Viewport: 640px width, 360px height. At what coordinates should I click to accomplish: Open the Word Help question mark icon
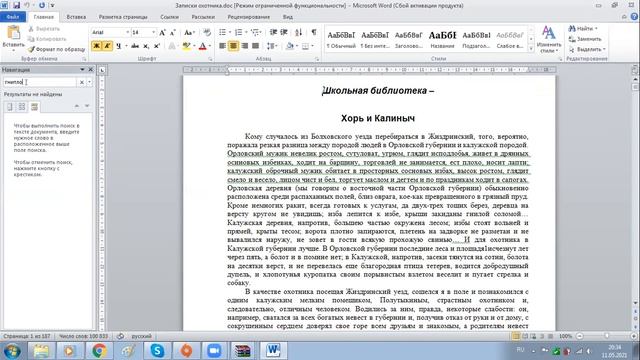(x=634, y=17)
